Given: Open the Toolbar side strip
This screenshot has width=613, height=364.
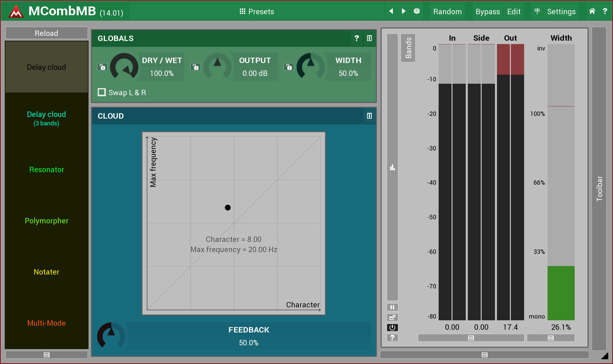Looking at the screenshot, I should 599,188.
